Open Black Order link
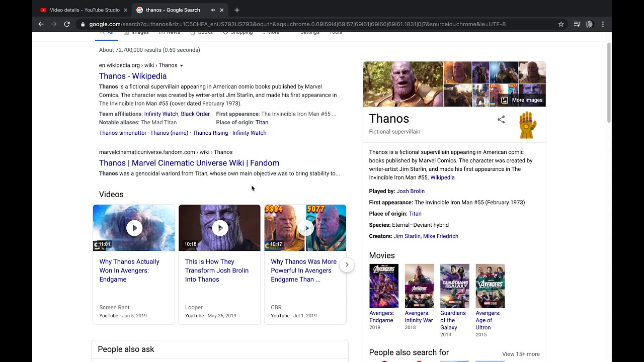This screenshot has width=644, height=362. point(195,114)
